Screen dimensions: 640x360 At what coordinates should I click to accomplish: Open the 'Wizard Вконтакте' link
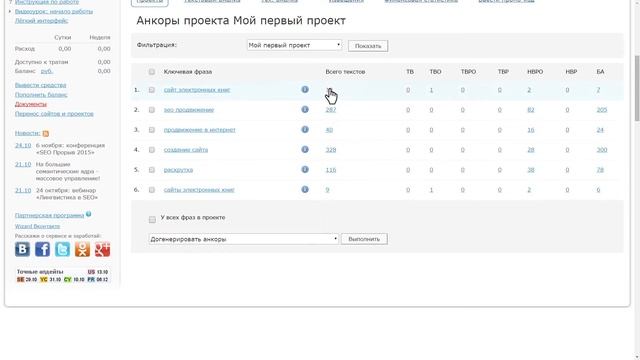(x=37, y=226)
